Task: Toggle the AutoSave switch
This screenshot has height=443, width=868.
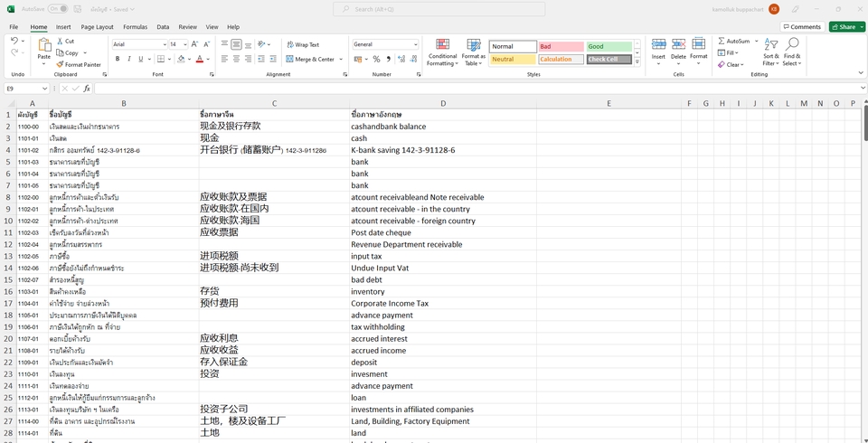Action: [x=58, y=9]
